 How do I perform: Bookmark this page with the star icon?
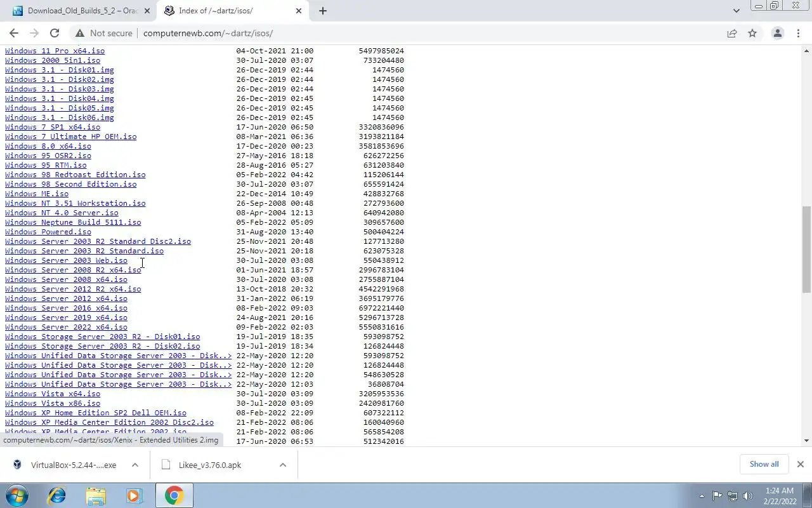(x=752, y=33)
